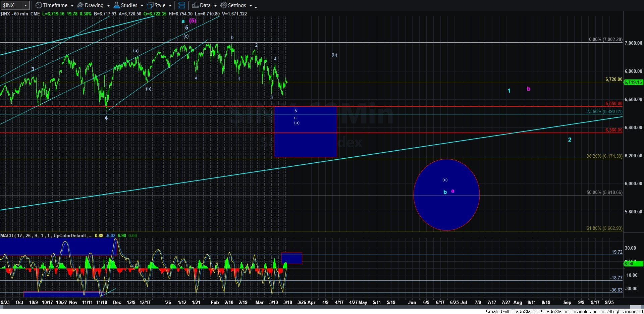Viewport: 644px width, 314px height.
Task: Click the red 6,550.00 horizontal line label
Action: click(613, 104)
